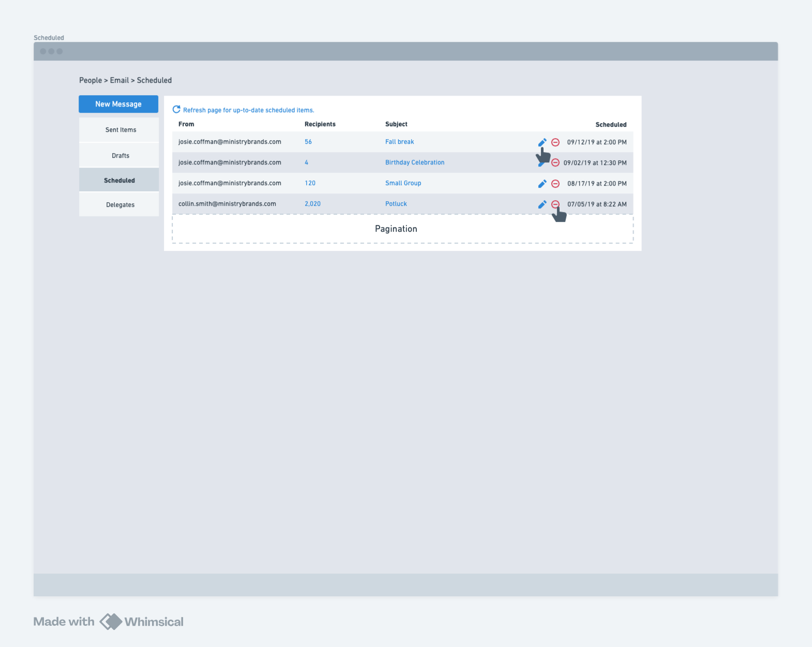This screenshot has width=812, height=647.
Task: Select the 08/17/19 at 2:00 PM date
Action: [597, 184]
